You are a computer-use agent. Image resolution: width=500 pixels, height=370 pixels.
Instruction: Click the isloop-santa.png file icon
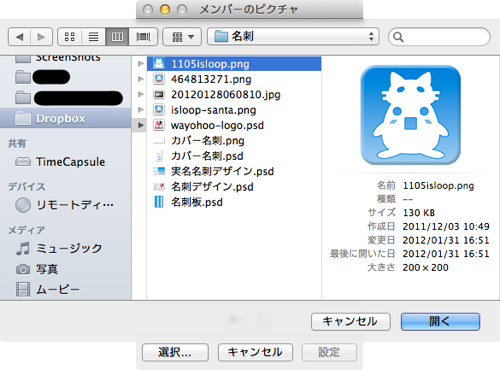click(x=159, y=110)
